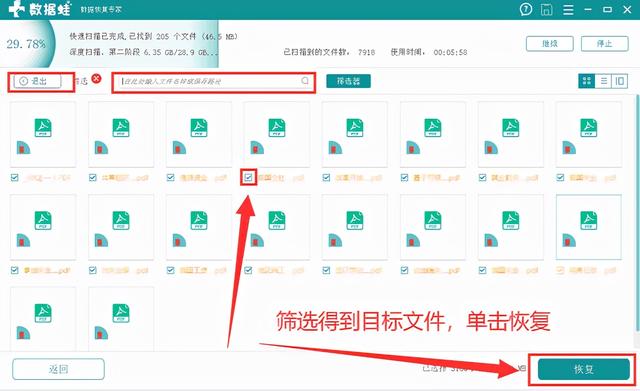Uncheck the fourth PDF file in the second row
The width and height of the screenshot is (640, 391).
(248, 270)
